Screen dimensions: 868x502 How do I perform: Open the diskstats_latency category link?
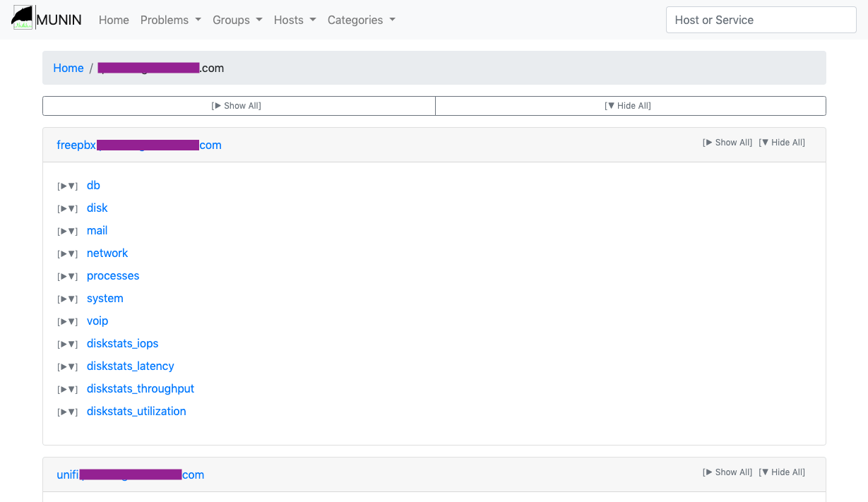point(130,366)
